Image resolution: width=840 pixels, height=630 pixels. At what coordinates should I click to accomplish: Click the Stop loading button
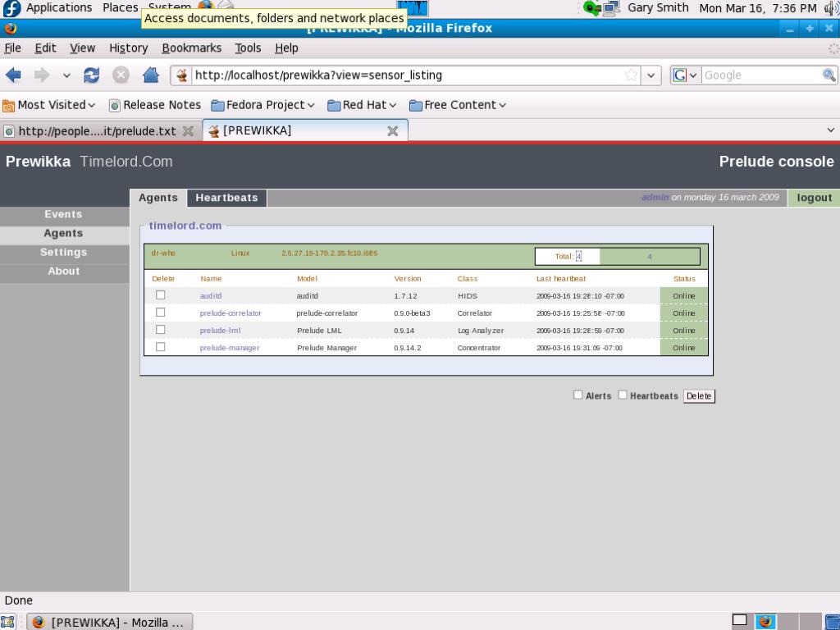[x=121, y=75]
